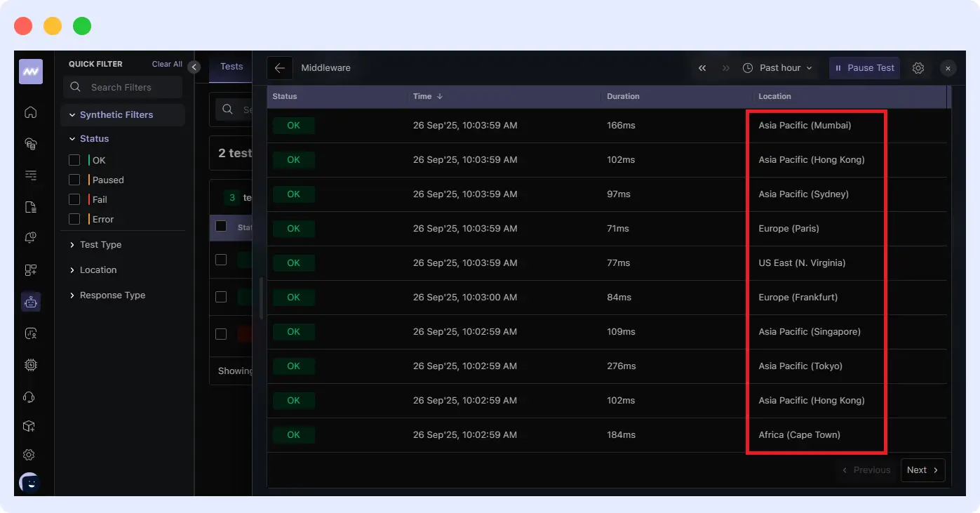The height and width of the screenshot is (513, 980).
Task: Check the Fail filter checkbox
Action: [x=74, y=199]
